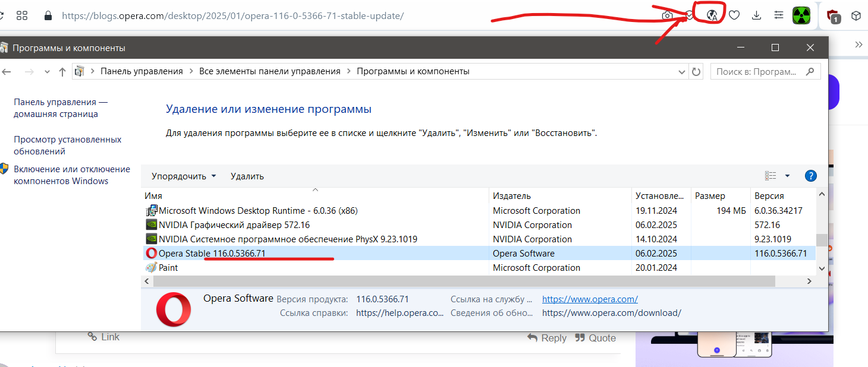868x367 pixels.
Task: Open the https://www.opera.com/ support link
Action: pyautogui.click(x=590, y=299)
